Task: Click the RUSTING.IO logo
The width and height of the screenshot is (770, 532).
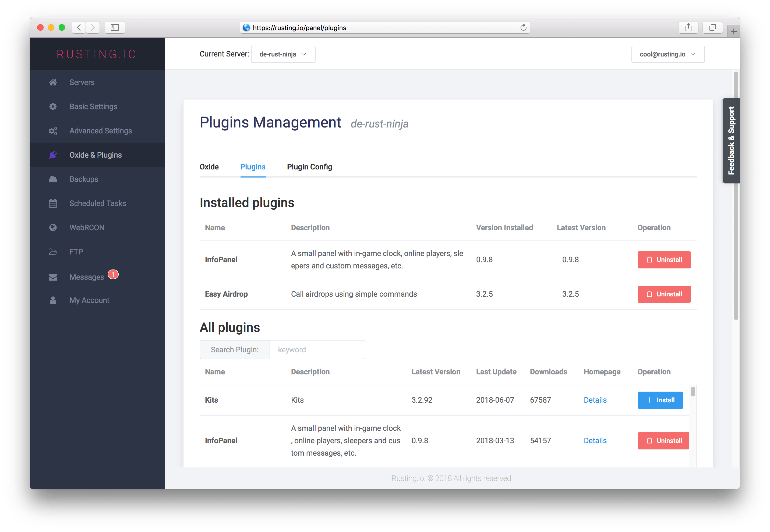Action: (97, 54)
